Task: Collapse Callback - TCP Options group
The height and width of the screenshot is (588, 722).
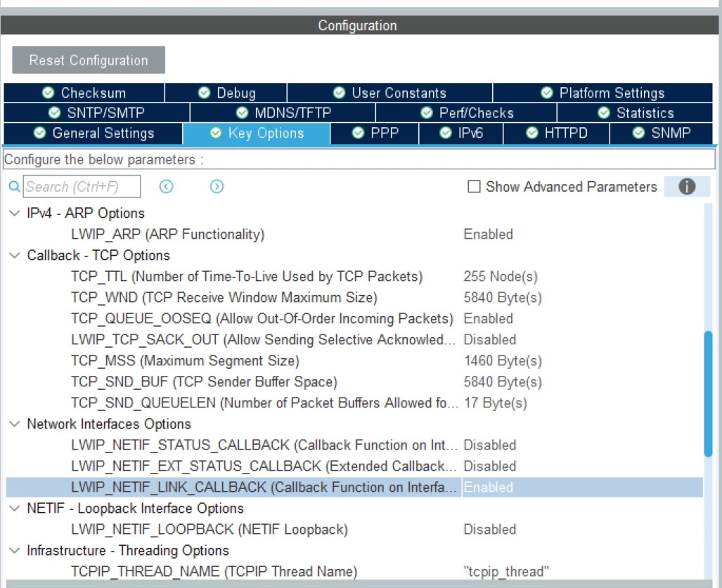Action: [x=15, y=255]
